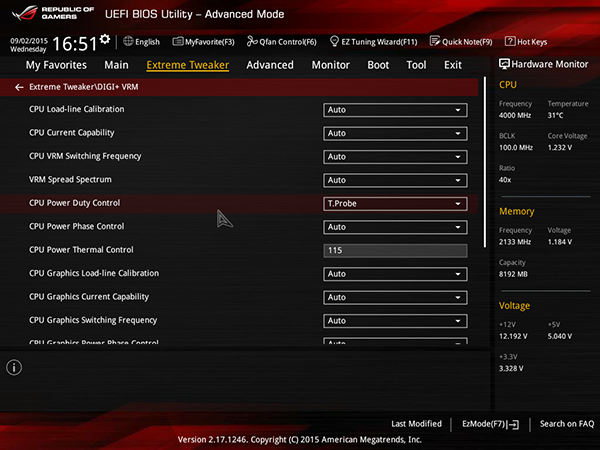Image resolution: width=600 pixels, height=450 pixels.
Task: Select CPU Graphics Switching Frequency label
Action: coord(93,320)
